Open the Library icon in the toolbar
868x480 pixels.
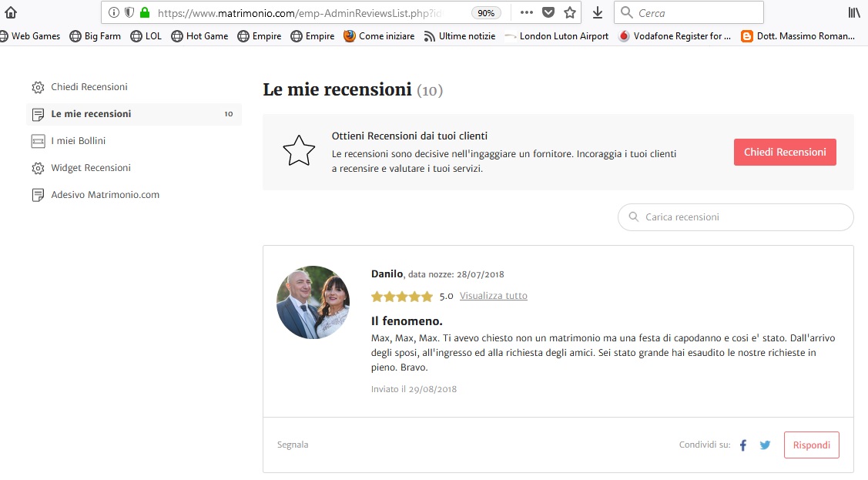point(854,13)
